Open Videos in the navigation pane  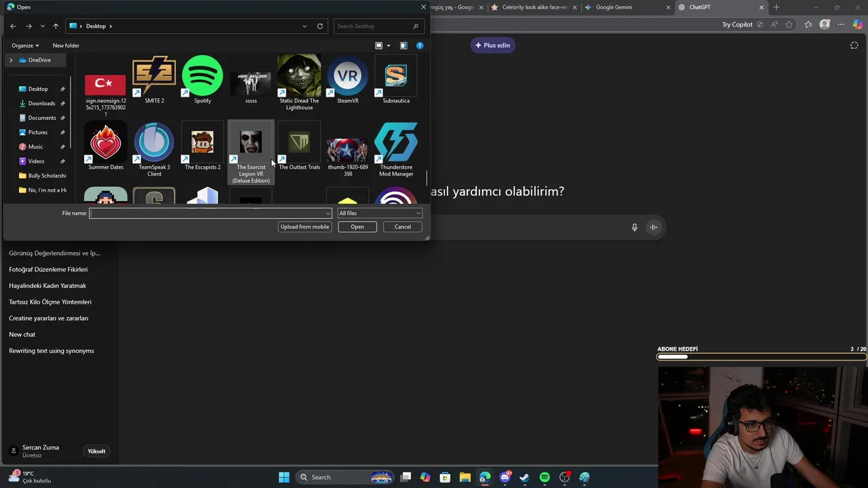(36, 161)
